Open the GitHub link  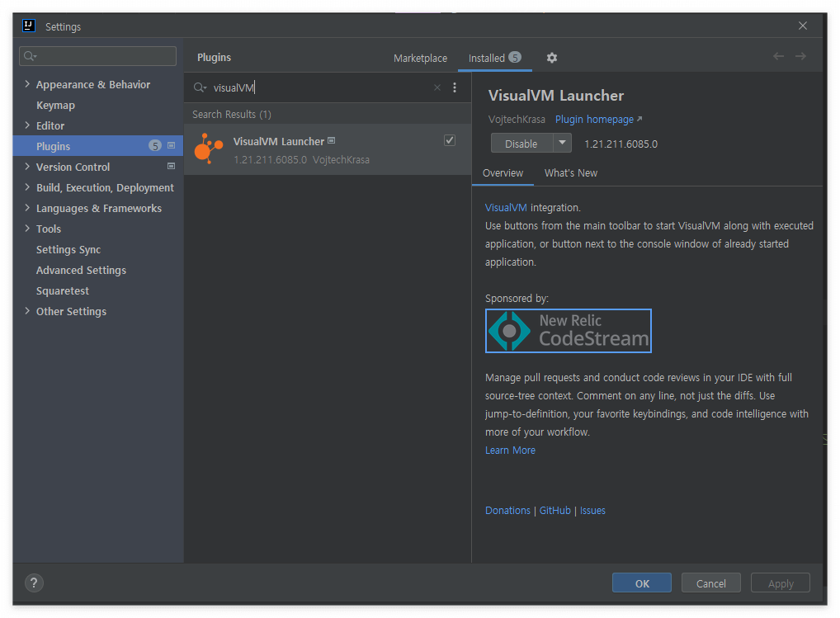(555, 511)
